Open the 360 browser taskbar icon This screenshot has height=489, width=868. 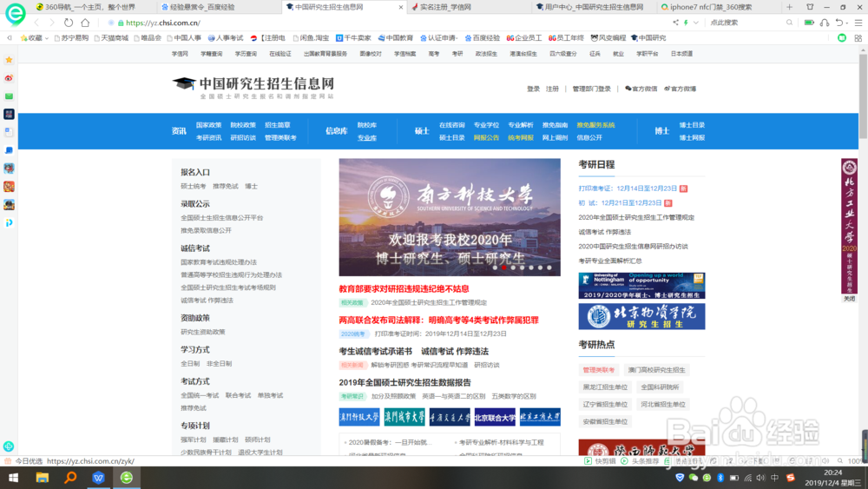126,478
